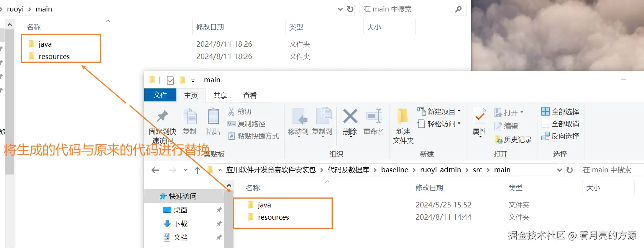
Task: Click the Edit (编辑) command
Action: (x=506, y=126)
